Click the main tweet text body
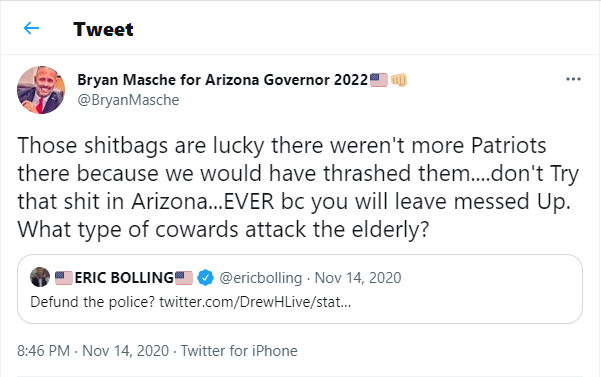The width and height of the screenshot is (601, 377). click(x=298, y=187)
